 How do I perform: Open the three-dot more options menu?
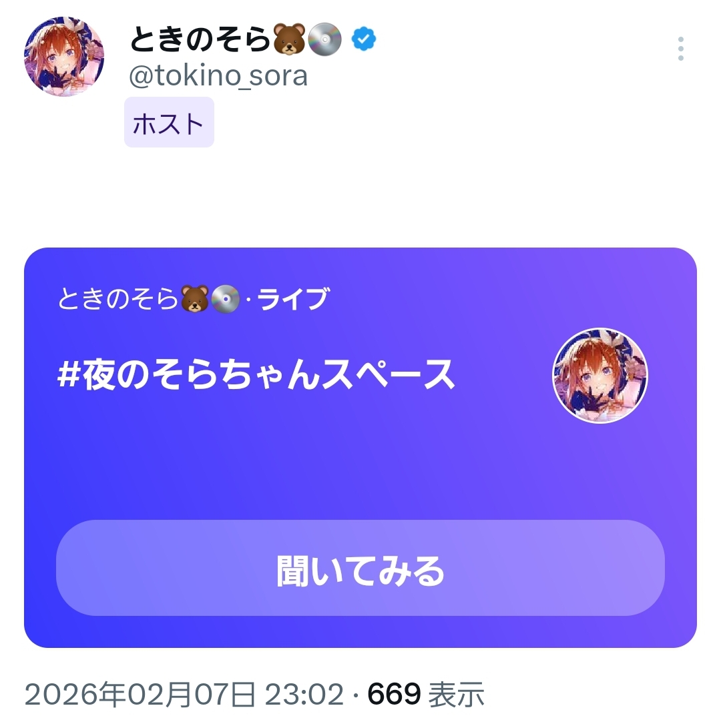point(680,49)
